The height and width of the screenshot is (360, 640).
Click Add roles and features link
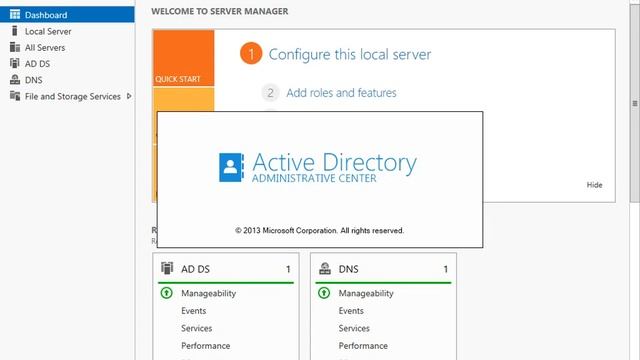pyautogui.click(x=341, y=93)
